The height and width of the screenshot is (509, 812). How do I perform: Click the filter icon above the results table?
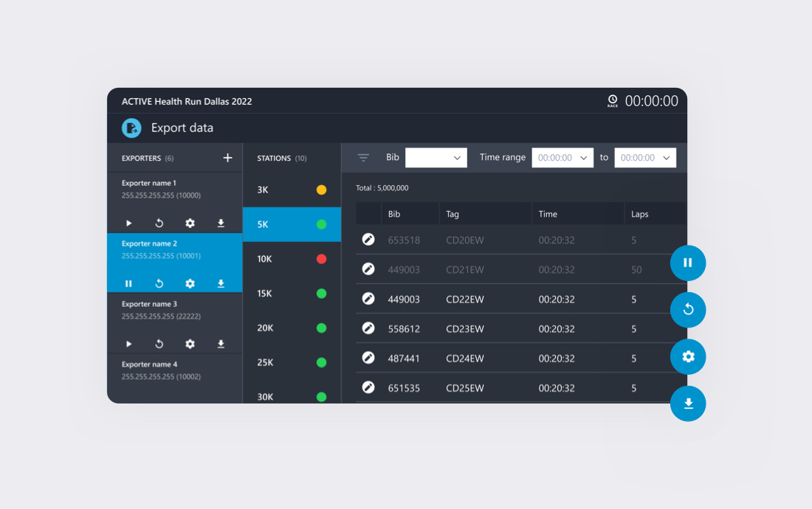[362, 157]
